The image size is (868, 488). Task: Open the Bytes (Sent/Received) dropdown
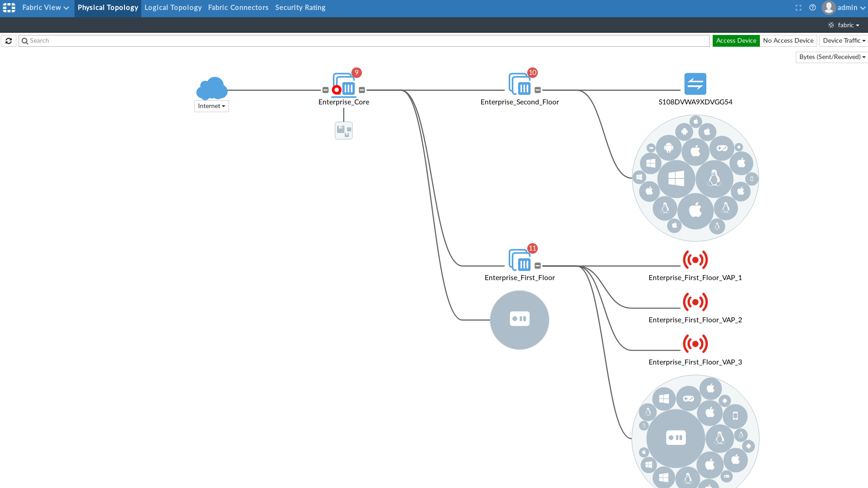click(x=831, y=57)
